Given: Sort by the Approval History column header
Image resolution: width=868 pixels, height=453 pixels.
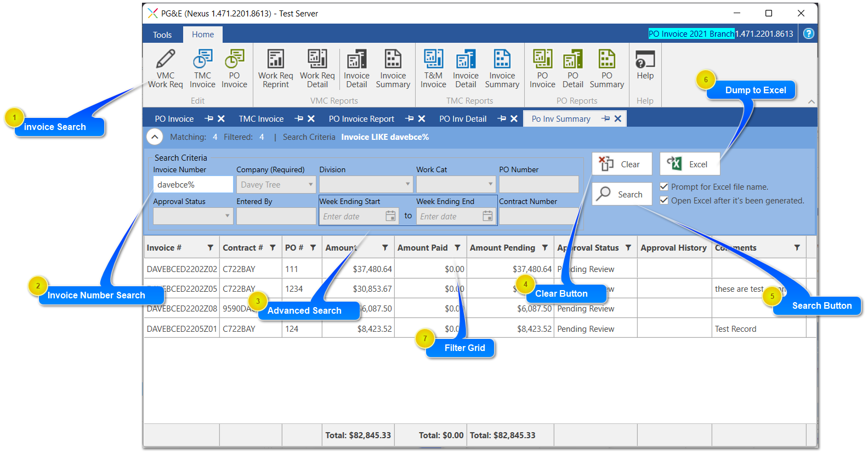Looking at the screenshot, I should coord(673,248).
